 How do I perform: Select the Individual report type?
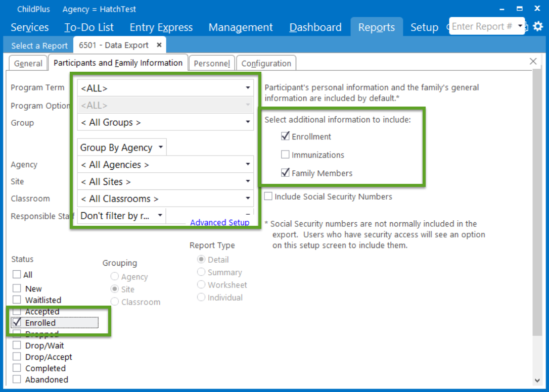click(201, 297)
